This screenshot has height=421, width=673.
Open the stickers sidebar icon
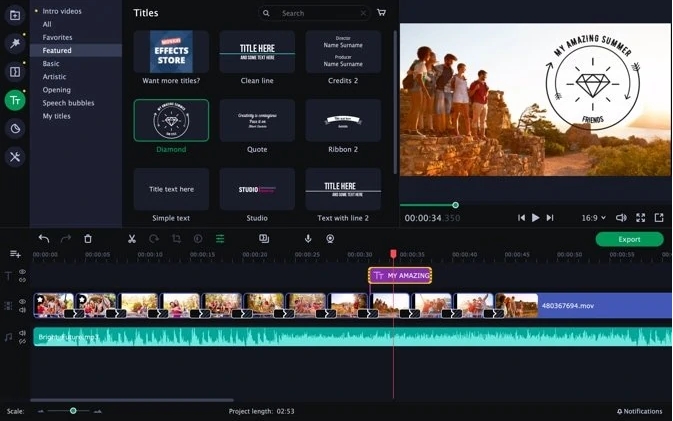point(15,128)
